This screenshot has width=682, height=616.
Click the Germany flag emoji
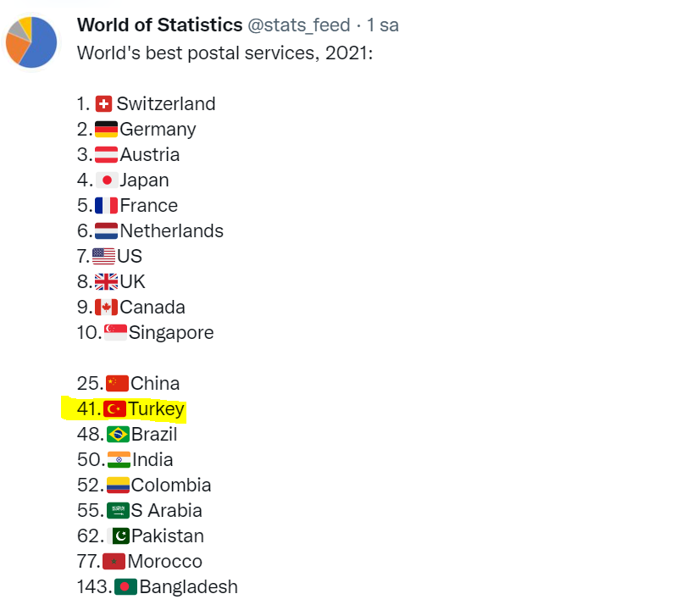[x=106, y=129]
